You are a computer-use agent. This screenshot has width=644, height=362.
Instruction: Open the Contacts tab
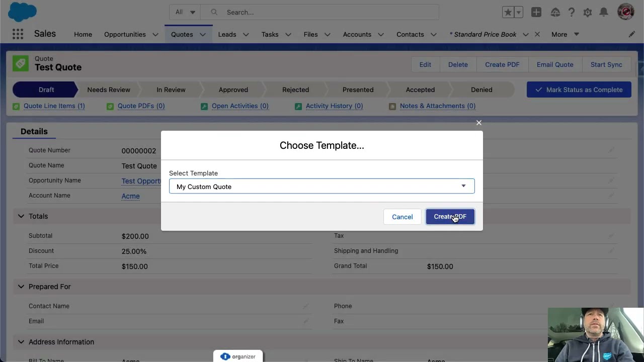(410, 34)
